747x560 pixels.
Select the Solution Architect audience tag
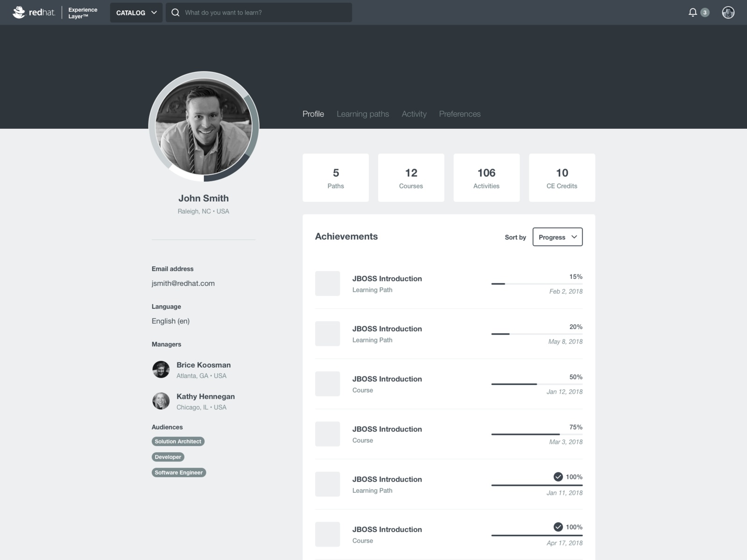point(178,441)
